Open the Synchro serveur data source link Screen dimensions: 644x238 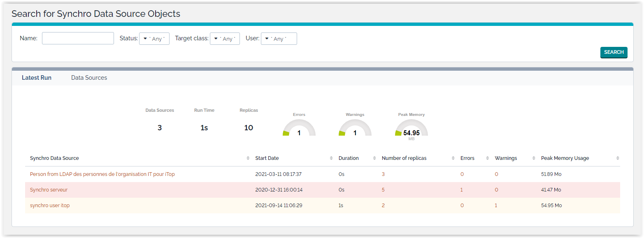[49, 190]
